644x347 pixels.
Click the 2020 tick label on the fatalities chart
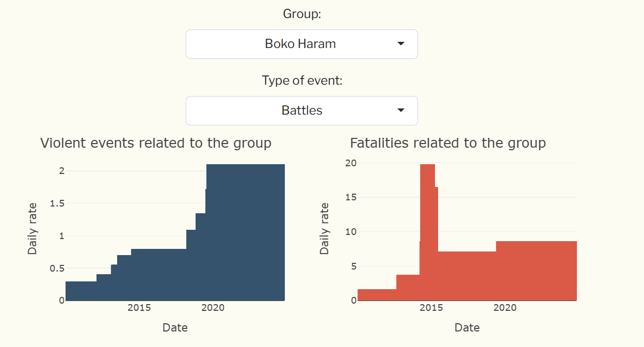click(505, 308)
